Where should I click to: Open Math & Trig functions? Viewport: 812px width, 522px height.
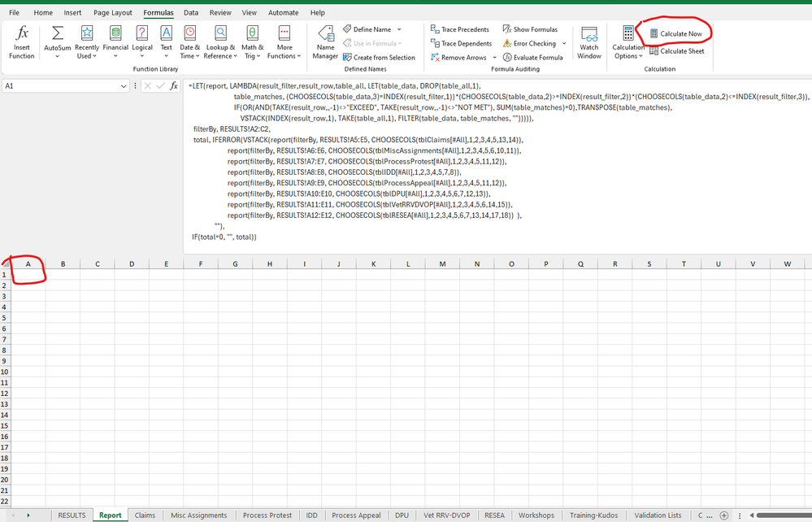click(252, 42)
